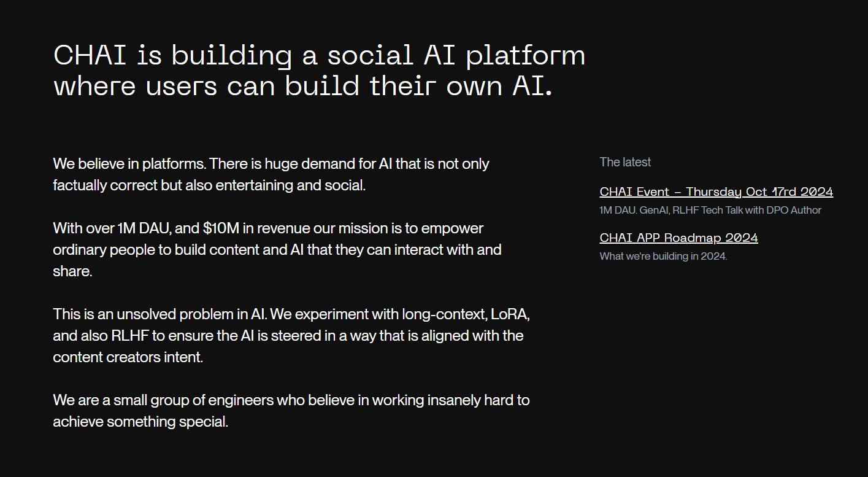
Task: Click the "What we're building in 2024." description
Action: (x=663, y=256)
